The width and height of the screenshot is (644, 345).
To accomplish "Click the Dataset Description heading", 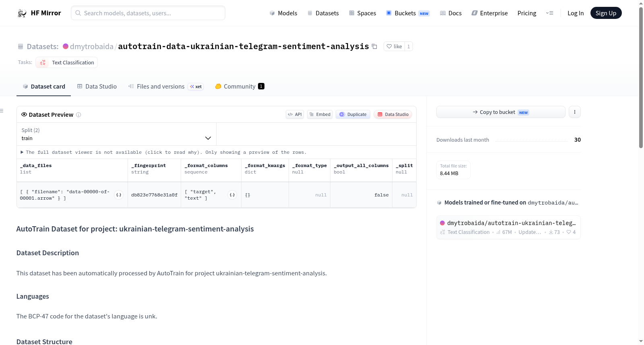I will point(47,253).
